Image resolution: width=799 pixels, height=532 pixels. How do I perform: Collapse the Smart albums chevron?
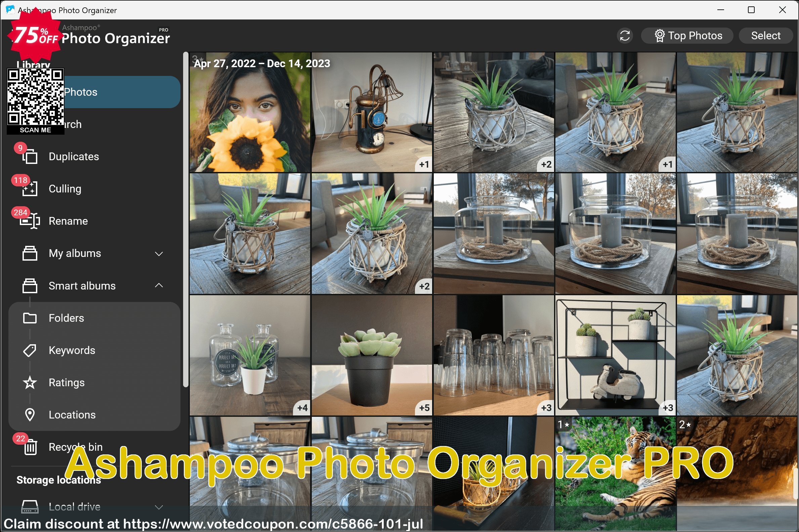(x=159, y=286)
